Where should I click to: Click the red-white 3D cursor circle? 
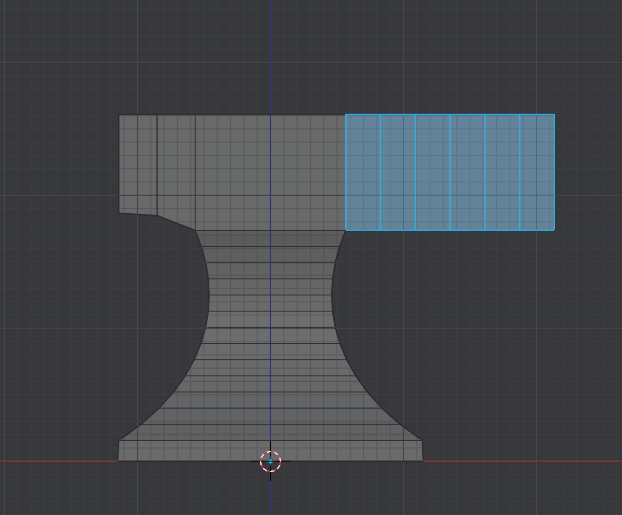point(271,461)
